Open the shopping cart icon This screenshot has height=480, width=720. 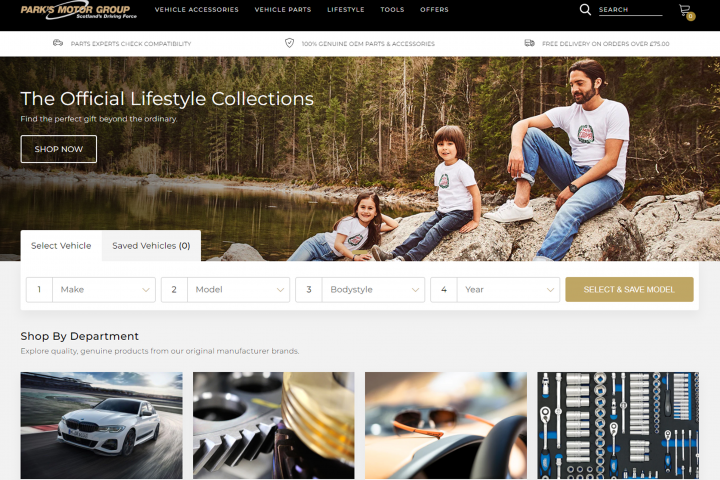click(x=686, y=11)
